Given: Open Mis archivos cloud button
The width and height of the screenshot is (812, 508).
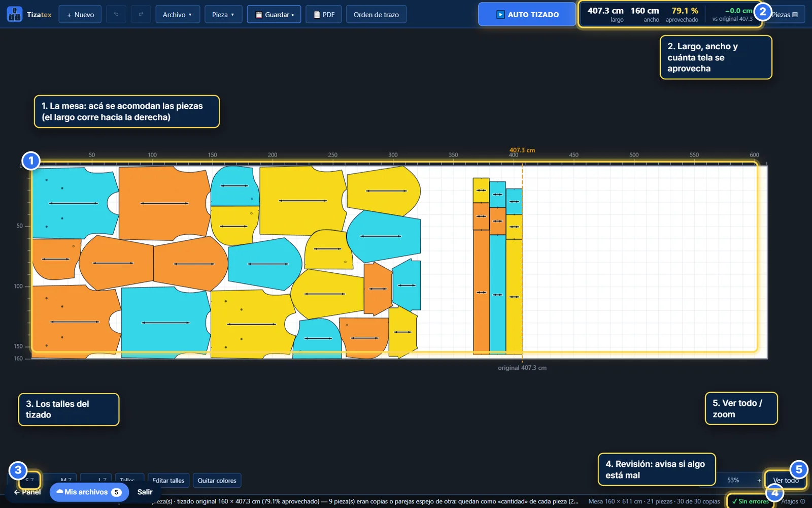Looking at the screenshot, I should 89,492.
